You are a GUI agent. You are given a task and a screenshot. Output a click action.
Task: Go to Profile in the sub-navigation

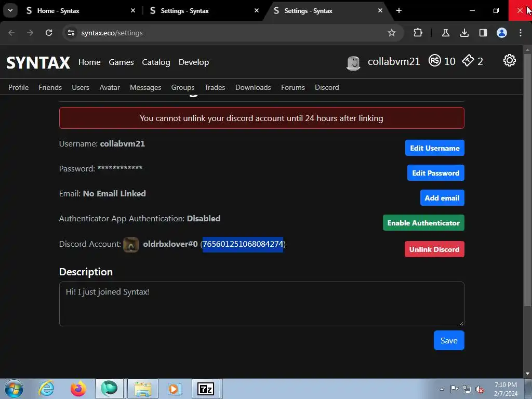18,87
